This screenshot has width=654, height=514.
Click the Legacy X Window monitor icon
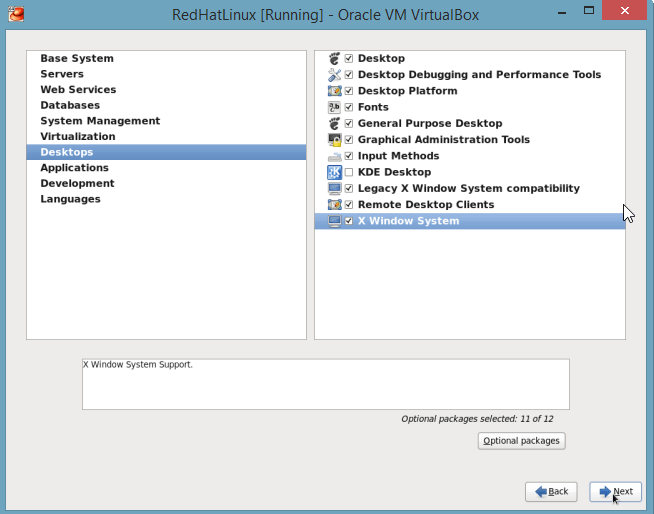[335, 189]
